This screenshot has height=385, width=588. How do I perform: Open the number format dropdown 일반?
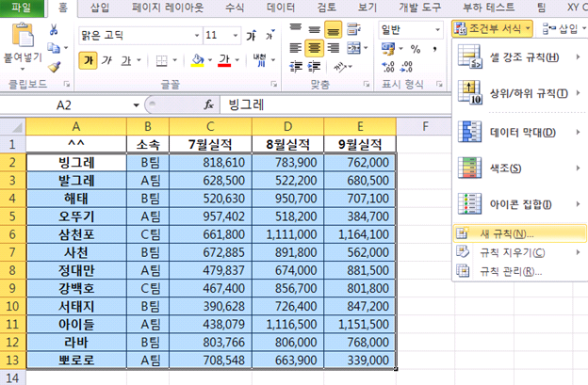tap(437, 29)
